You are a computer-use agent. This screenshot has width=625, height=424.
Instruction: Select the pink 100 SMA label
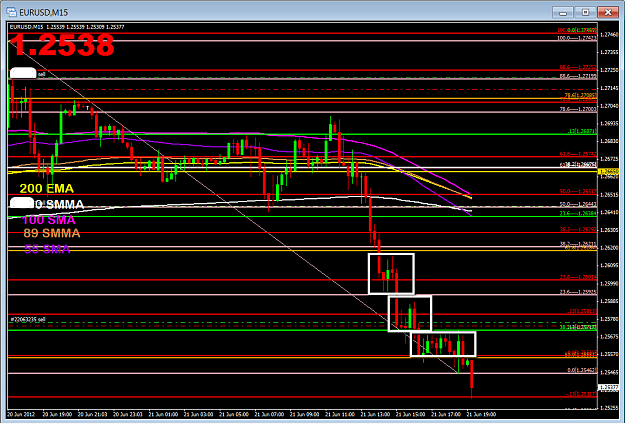(49, 220)
